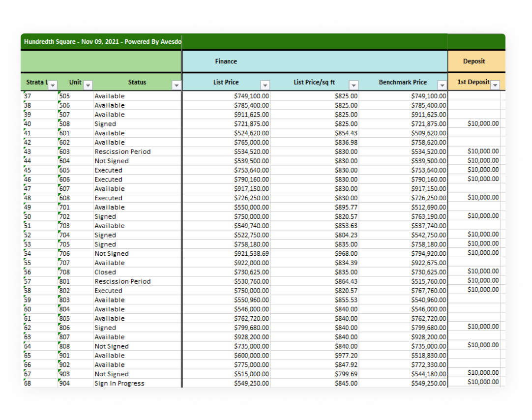This screenshot has height=420, width=532.
Task: Select the $10,000.00 deposit for unit 702
Action: [474, 216]
